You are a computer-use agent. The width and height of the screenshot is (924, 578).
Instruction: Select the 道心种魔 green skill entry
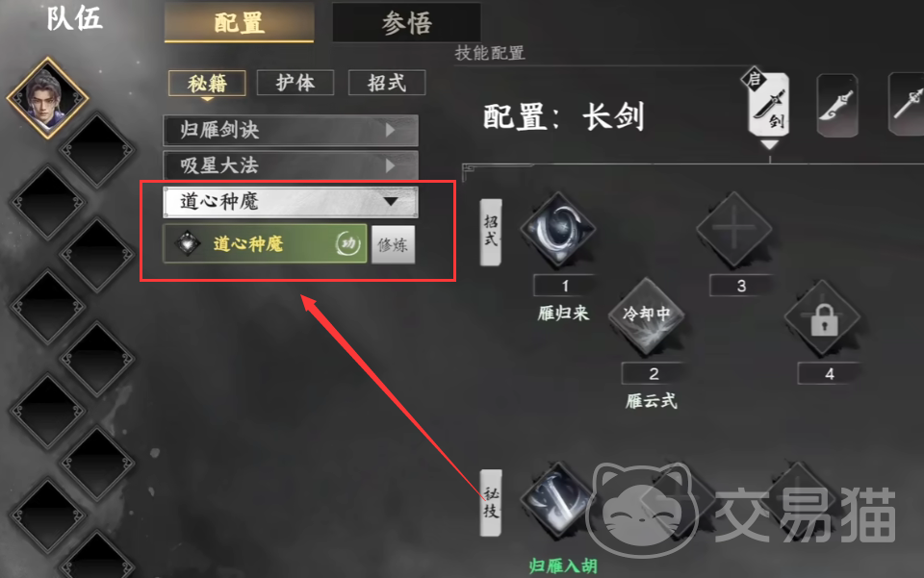click(266, 243)
